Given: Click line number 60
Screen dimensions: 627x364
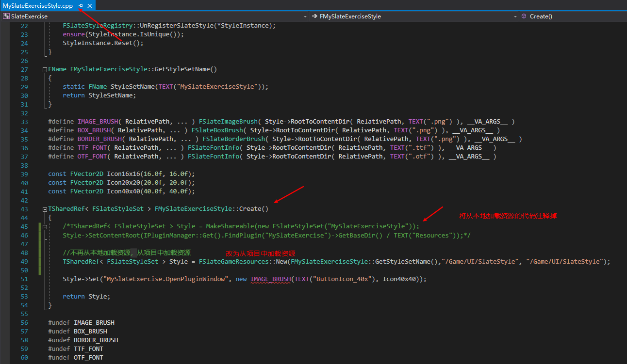Looking at the screenshot, I should tap(24, 357).
